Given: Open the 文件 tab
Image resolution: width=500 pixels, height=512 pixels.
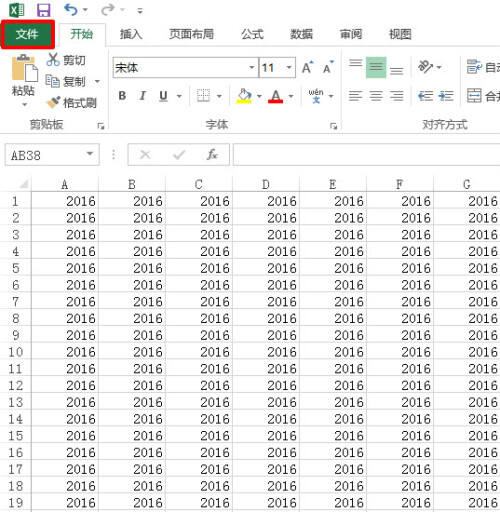Looking at the screenshot, I should pos(28,34).
